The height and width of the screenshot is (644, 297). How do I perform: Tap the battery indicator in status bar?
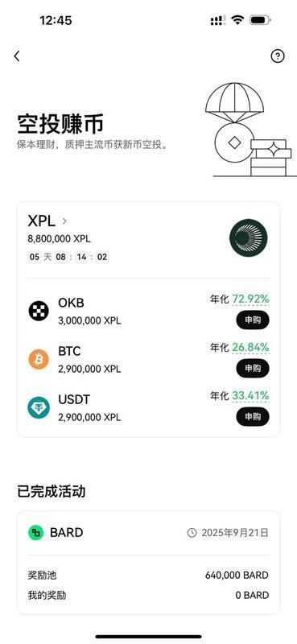(x=261, y=20)
